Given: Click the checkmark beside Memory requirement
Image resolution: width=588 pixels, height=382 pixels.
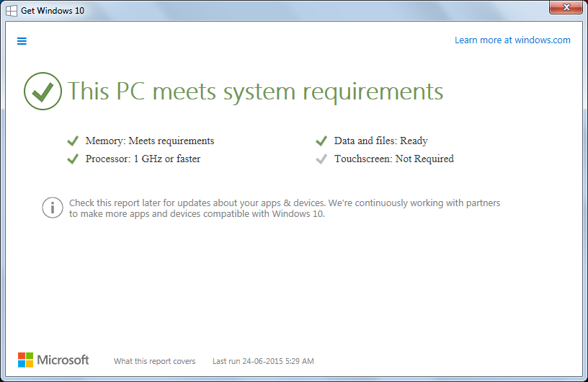Looking at the screenshot, I should click(x=73, y=141).
